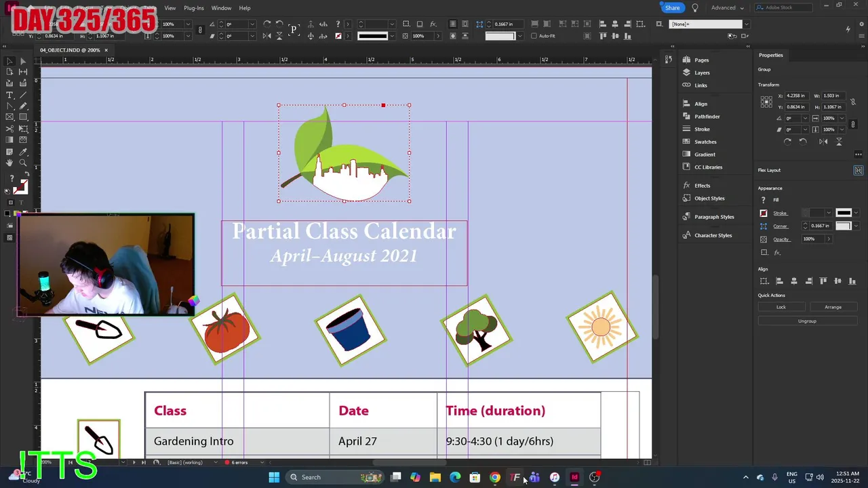Open the Swatches panel
Image resolution: width=868 pixels, height=488 pixels.
(705, 142)
